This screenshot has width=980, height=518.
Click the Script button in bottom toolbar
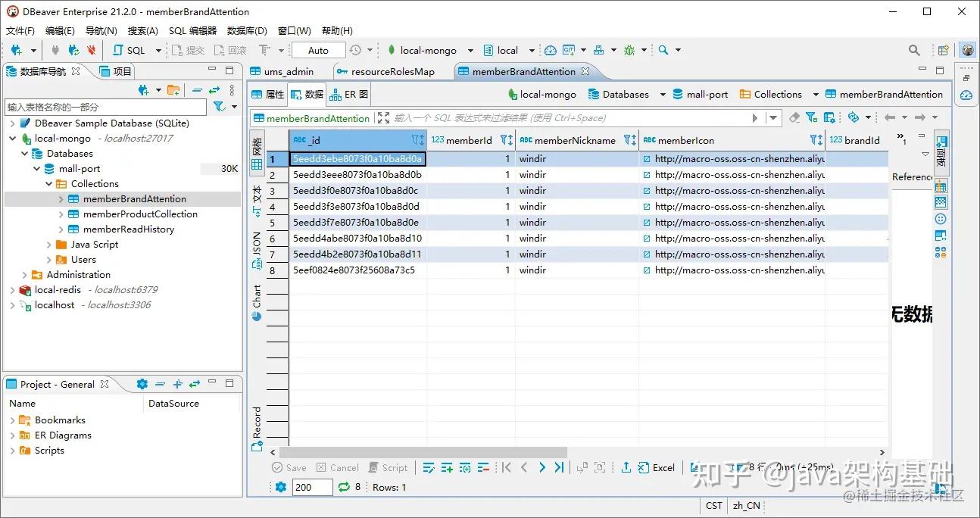(x=388, y=468)
